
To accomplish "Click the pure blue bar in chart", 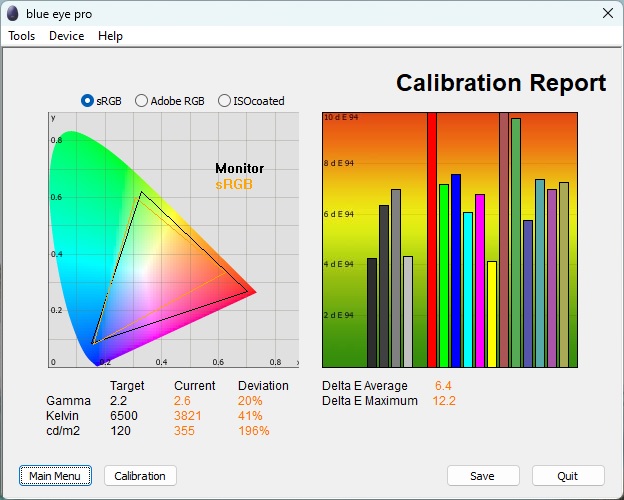I will tap(456, 270).
